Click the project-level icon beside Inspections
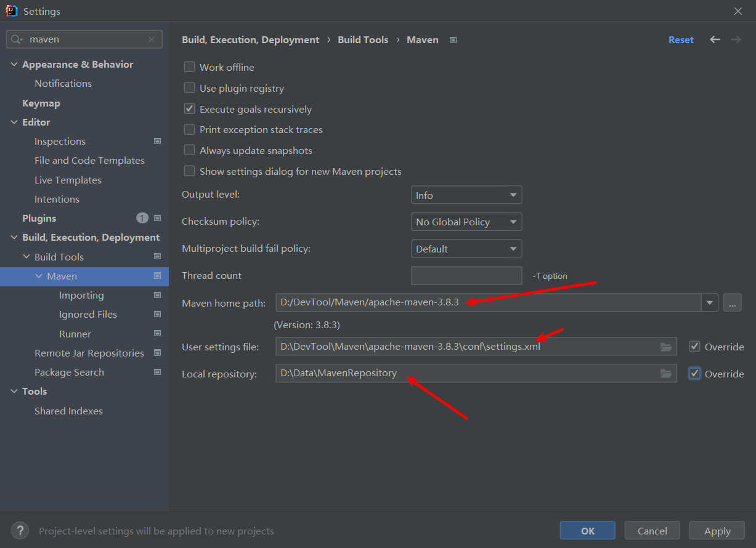Viewport: 756px width, 548px height. pos(158,141)
